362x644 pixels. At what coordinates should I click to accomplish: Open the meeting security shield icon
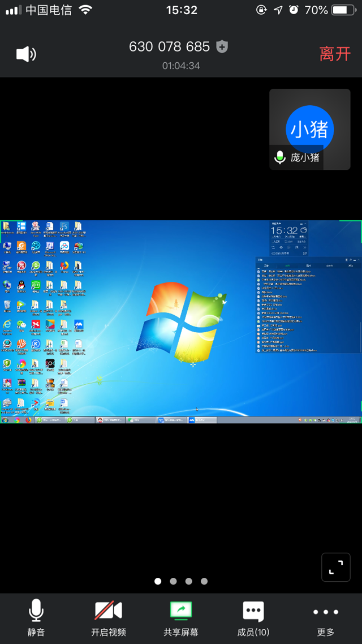coord(222,46)
